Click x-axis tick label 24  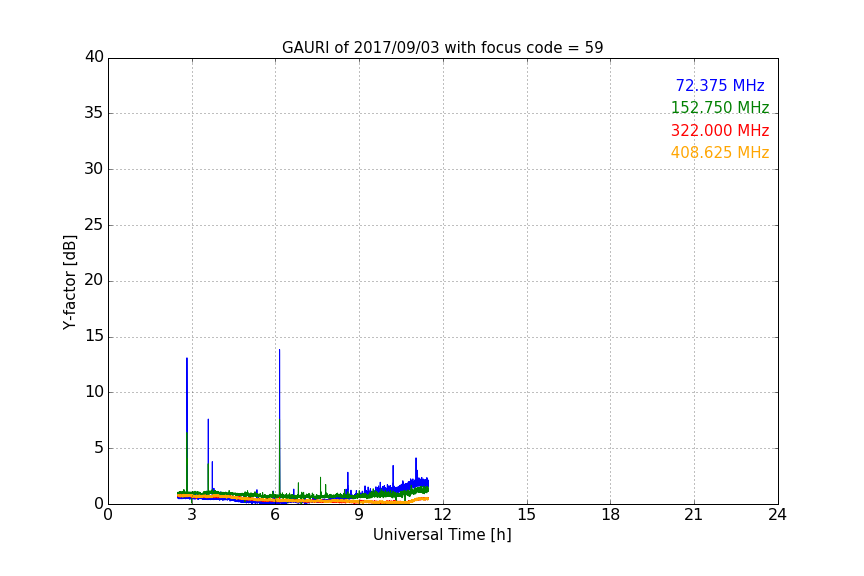point(777,515)
